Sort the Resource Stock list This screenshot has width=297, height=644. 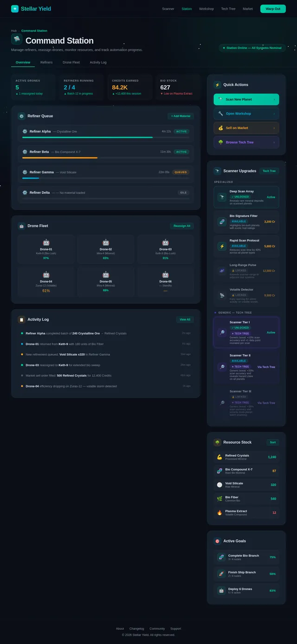click(272, 442)
